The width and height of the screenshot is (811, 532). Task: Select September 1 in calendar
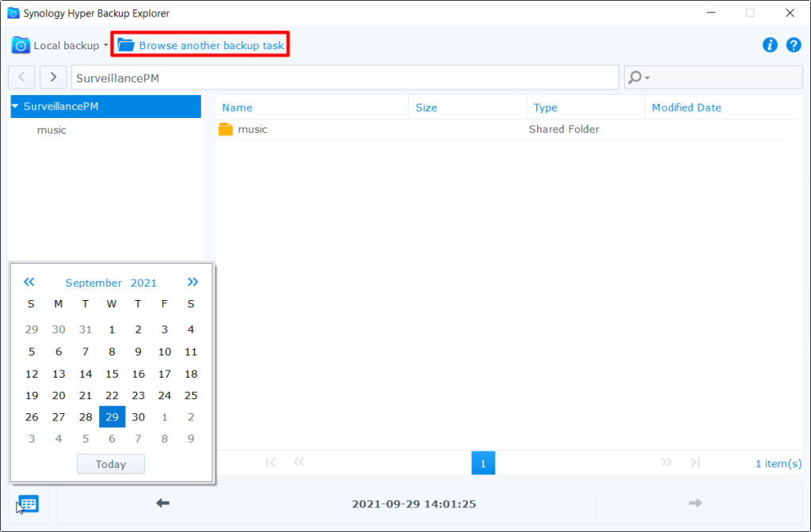[112, 329]
